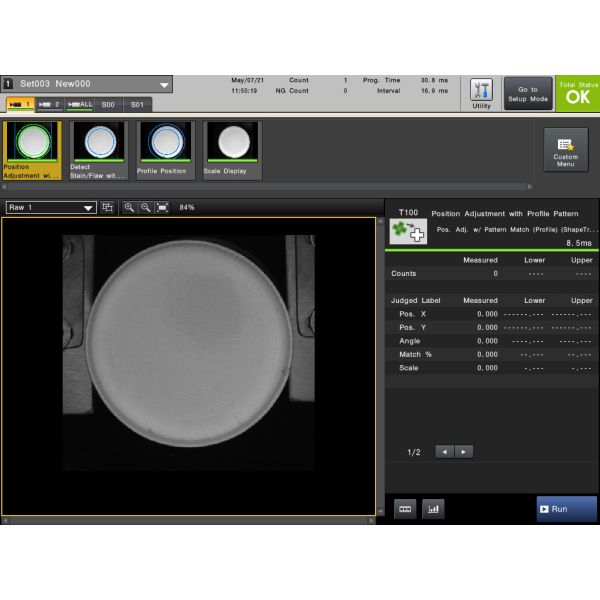Select the Detect Stain/Flaw tool thumbnail
This screenshot has width=600, height=600.
pyautogui.click(x=98, y=150)
